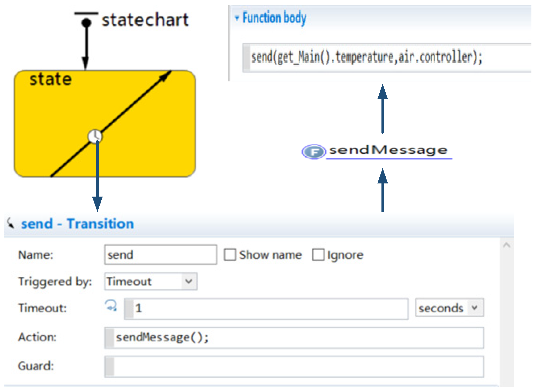Click the sendMessage function label
Screen dimensions: 535x392
coord(388,150)
